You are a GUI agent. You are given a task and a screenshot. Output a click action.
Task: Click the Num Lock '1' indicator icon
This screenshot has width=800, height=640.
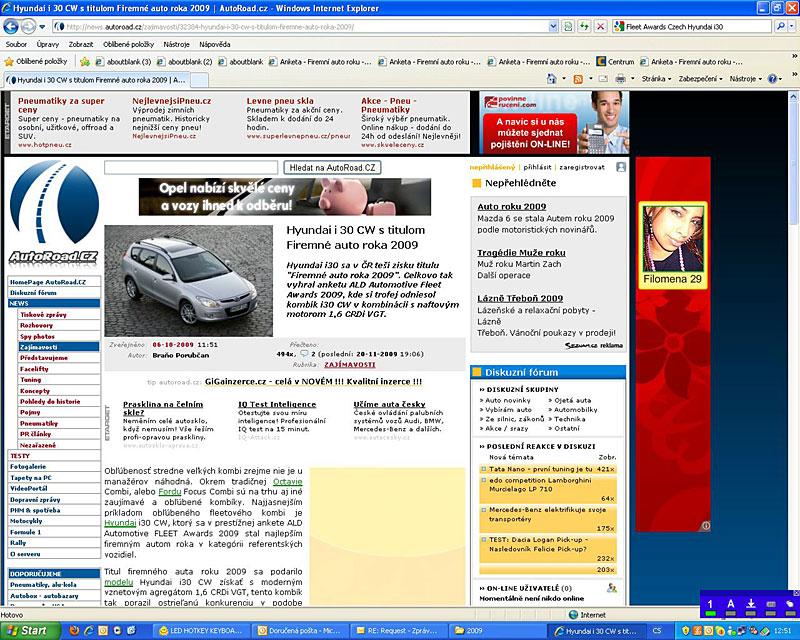pyautogui.click(x=710, y=606)
